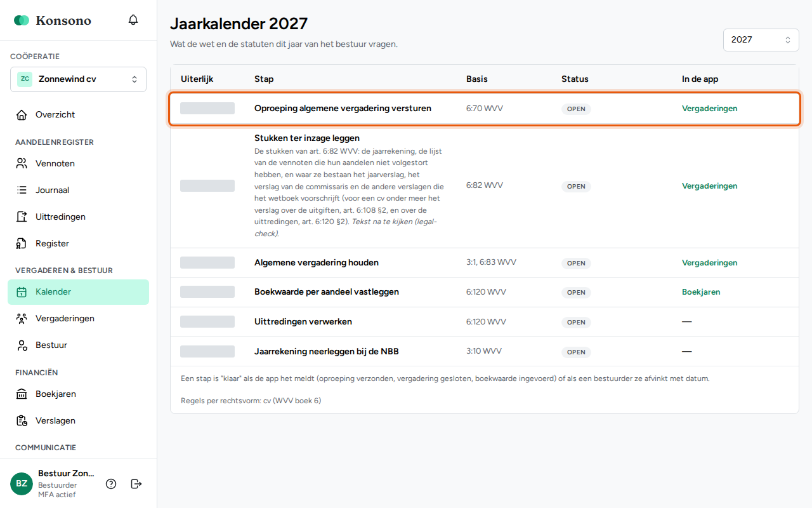The image size is (812, 508).
Task: Click the Boekjaren bank icon
Action: click(22, 394)
